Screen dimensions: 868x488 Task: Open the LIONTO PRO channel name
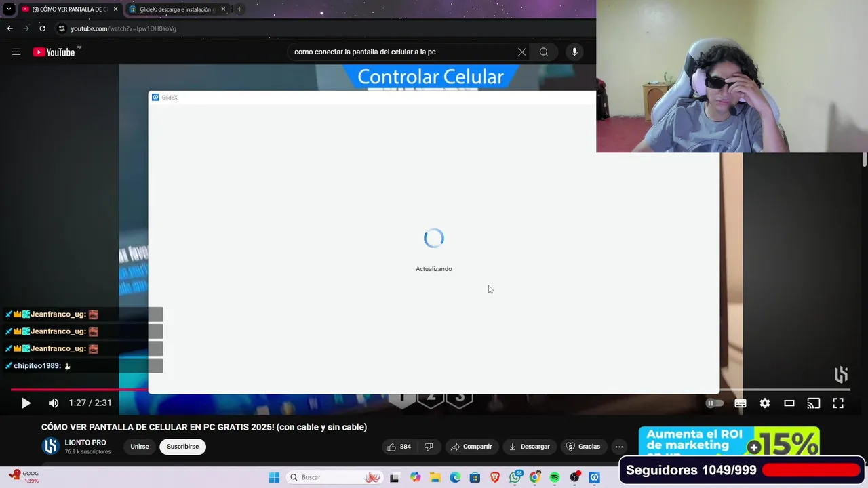(x=85, y=443)
